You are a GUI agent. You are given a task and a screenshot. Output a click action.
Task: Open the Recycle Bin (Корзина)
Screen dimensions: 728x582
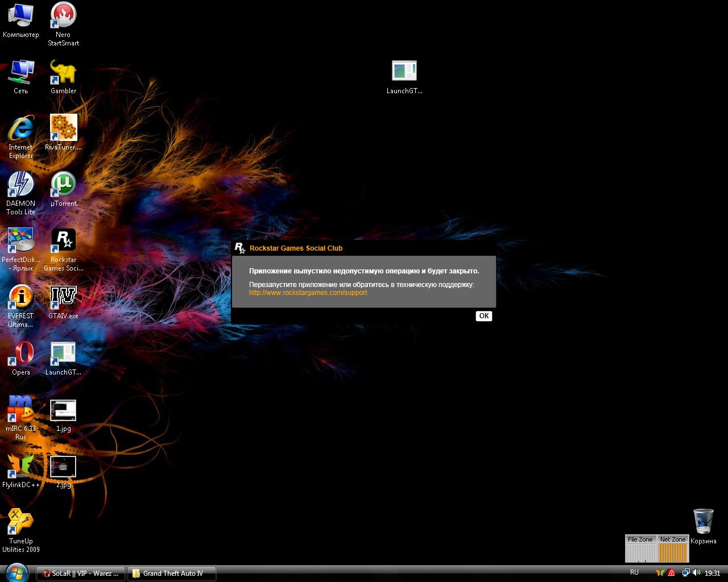click(703, 522)
